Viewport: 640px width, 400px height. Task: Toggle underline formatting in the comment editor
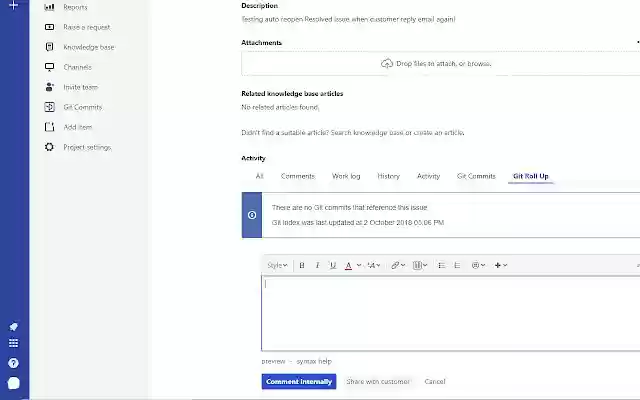[333, 265]
